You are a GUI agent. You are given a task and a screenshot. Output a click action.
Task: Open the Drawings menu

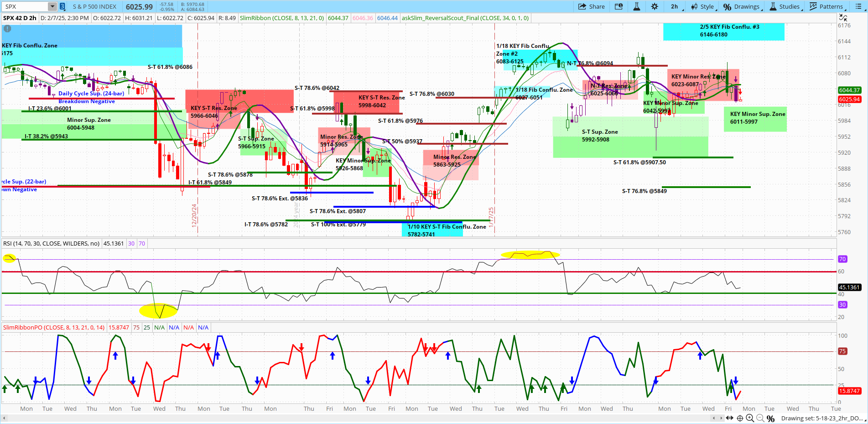(x=743, y=6)
